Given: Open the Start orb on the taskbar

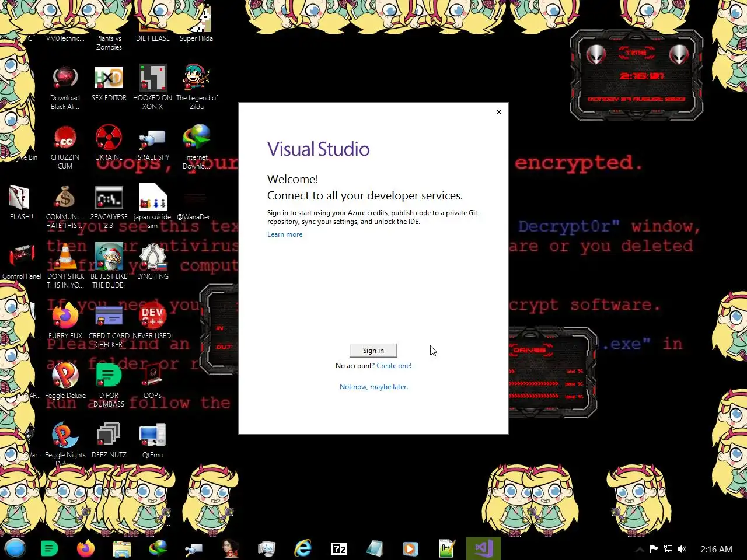Looking at the screenshot, I should (x=15, y=548).
